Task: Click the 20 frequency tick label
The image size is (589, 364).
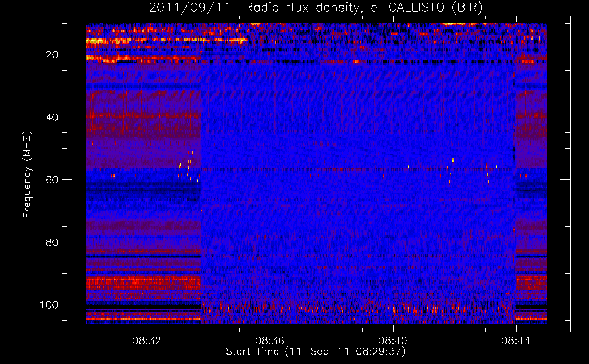Action: click(x=52, y=55)
